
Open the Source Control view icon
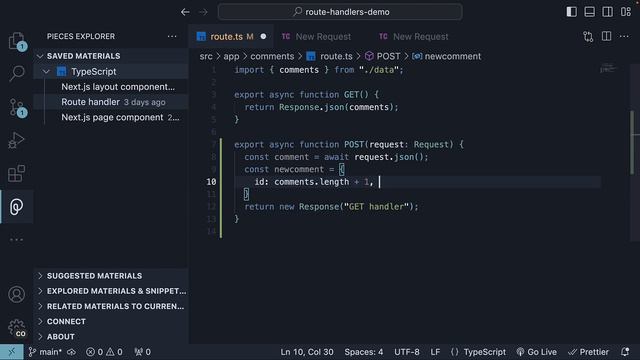click(16, 107)
